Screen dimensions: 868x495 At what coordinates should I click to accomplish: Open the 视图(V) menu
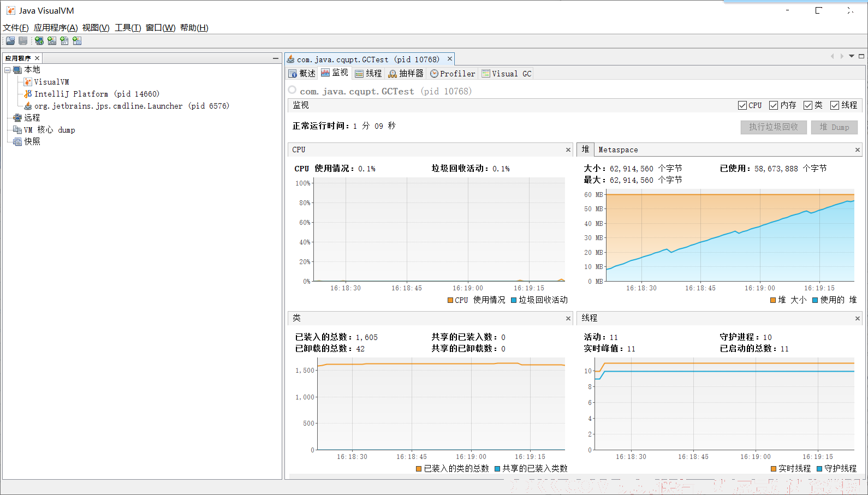(x=96, y=28)
